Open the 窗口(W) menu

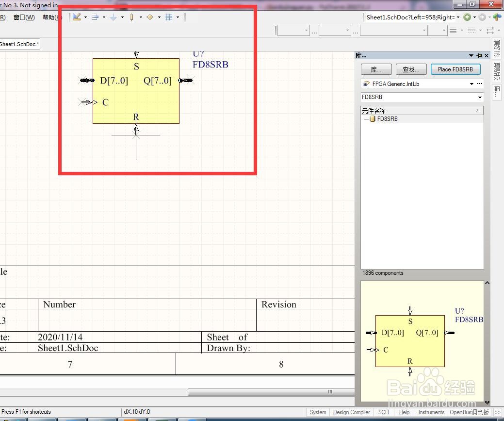tap(24, 17)
